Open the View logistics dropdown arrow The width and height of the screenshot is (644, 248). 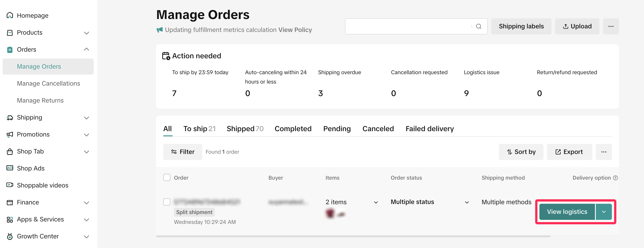[x=604, y=212]
